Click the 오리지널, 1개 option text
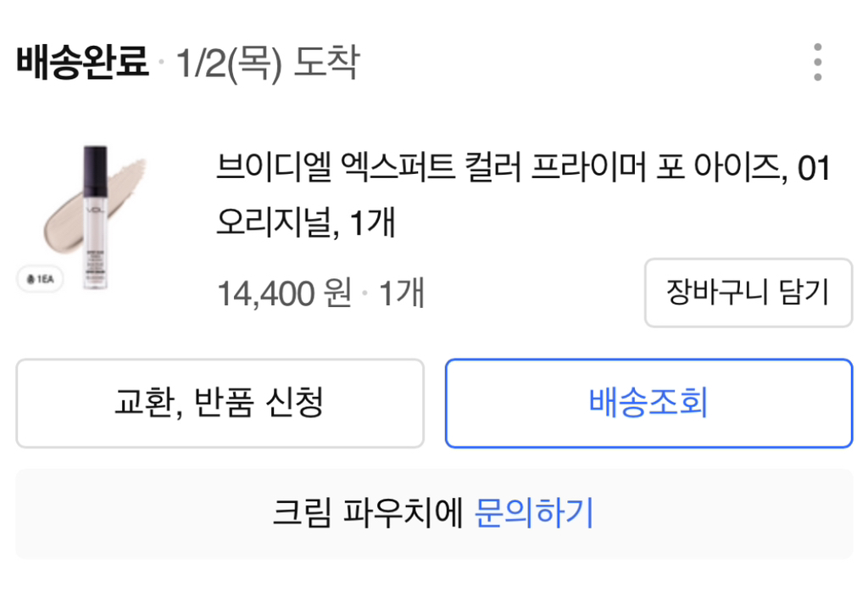 306,222
